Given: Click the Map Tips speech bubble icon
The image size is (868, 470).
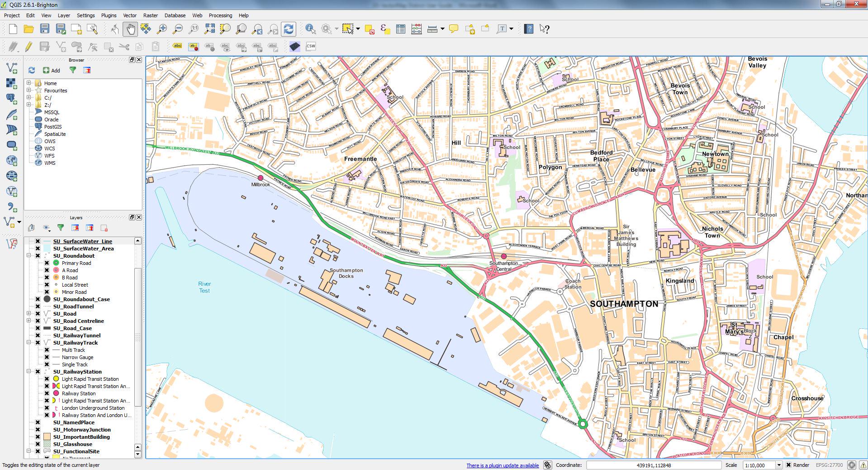Looking at the screenshot, I should click(454, 29).
